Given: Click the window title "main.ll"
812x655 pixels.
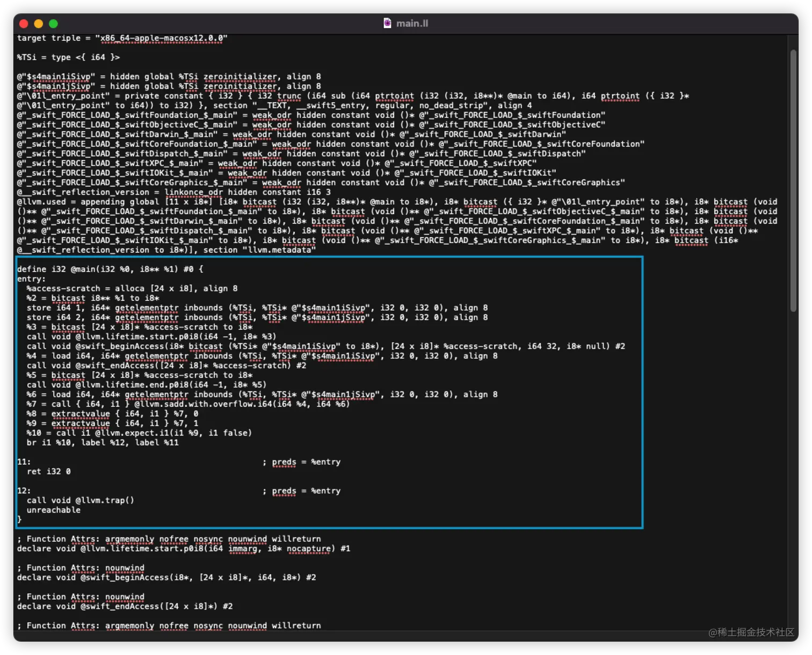Looking at the screenshot, I should pyautogui.click(x=412, y=24).
